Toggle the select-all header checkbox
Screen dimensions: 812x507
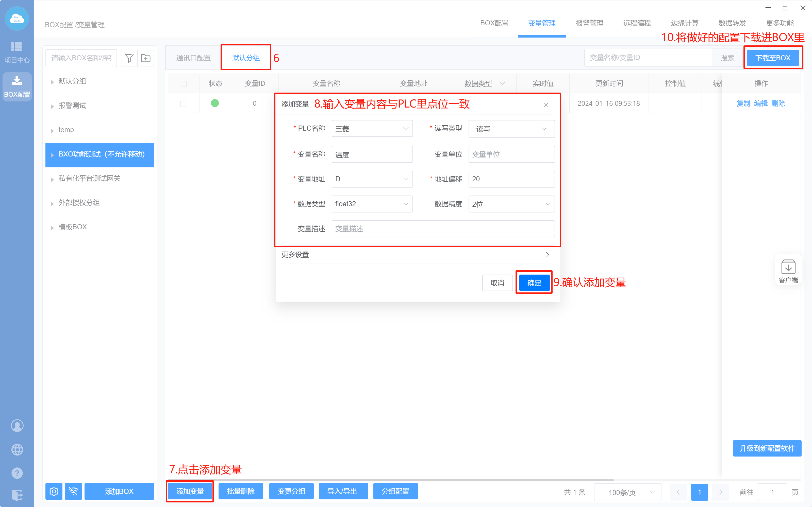point(184,84)
